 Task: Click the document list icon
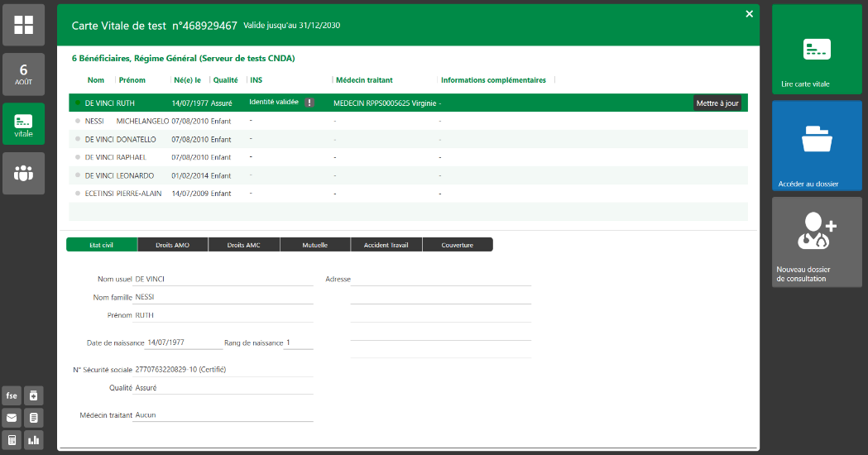coord(34,418)
